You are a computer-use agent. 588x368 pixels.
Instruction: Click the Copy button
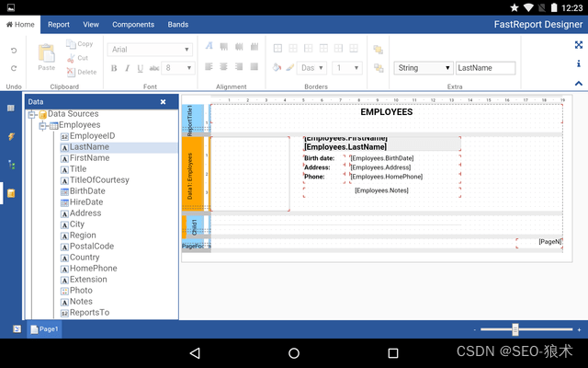[x=80, y=43]
